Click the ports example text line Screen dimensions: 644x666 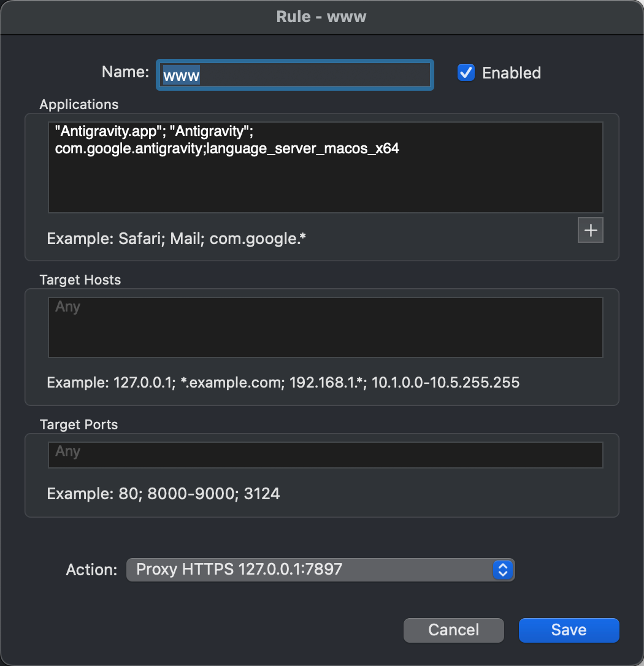[x=163, y=493]
